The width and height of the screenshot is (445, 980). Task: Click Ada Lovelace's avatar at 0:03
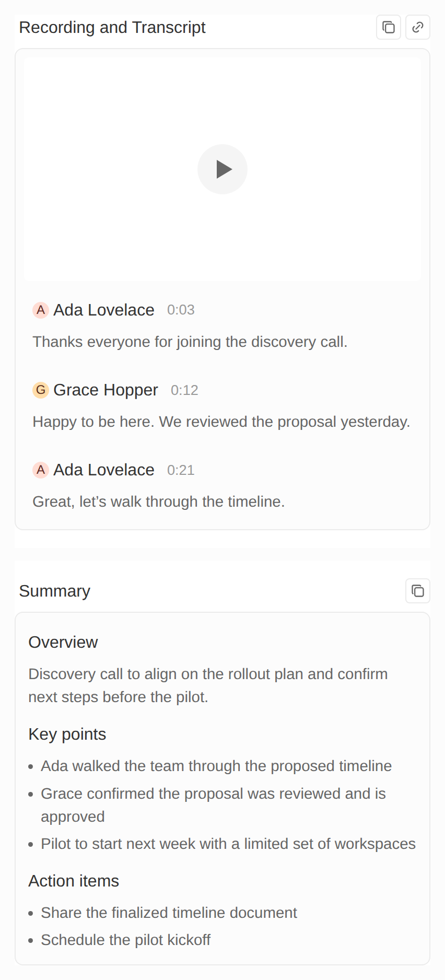pyautogui.click(x=41, y=310)
